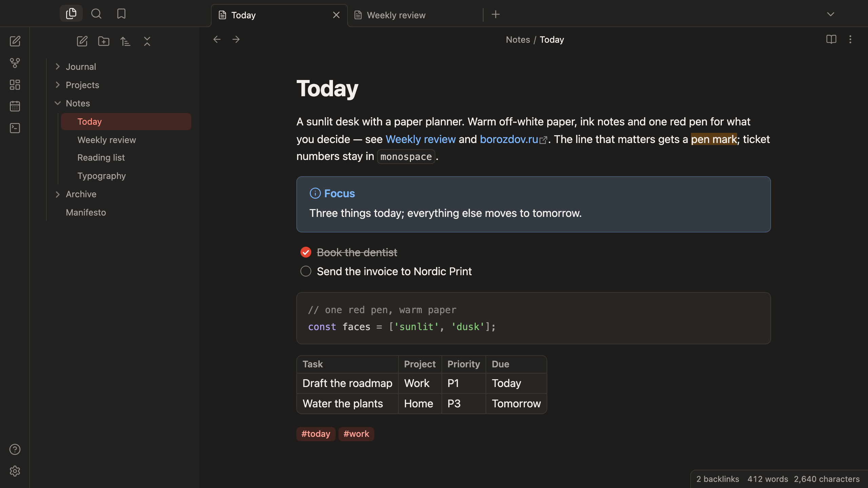
Task: Click the Focus callout info icon
Action: click(x=315, y=193)
